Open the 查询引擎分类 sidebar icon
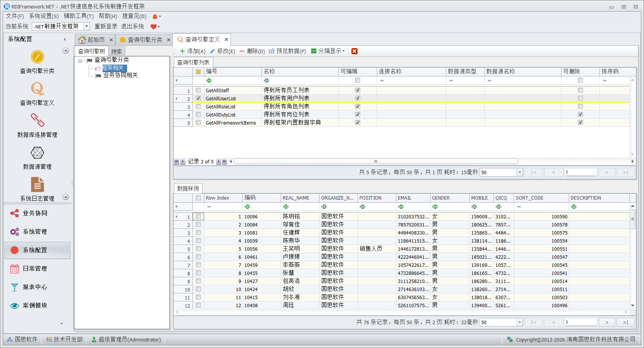 pos(37,57)
